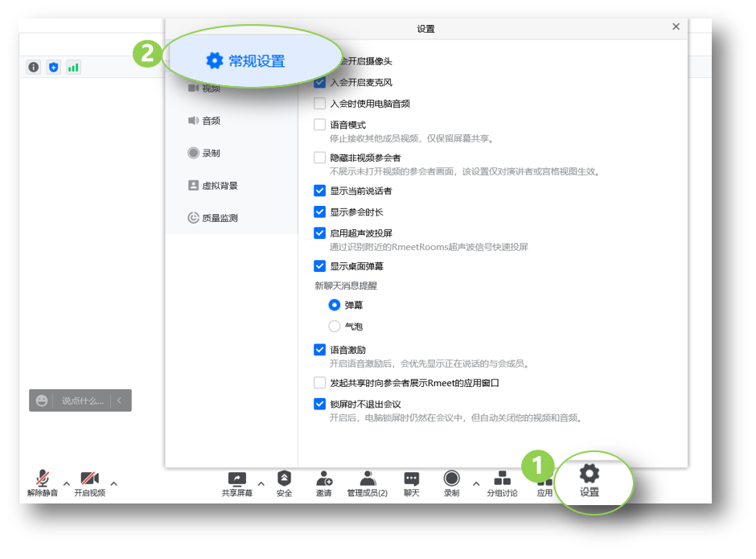This screenshot has width=756, height=559.
Task: Enable the 语音模式 checkbox
Action: click(x=320, y=125)
